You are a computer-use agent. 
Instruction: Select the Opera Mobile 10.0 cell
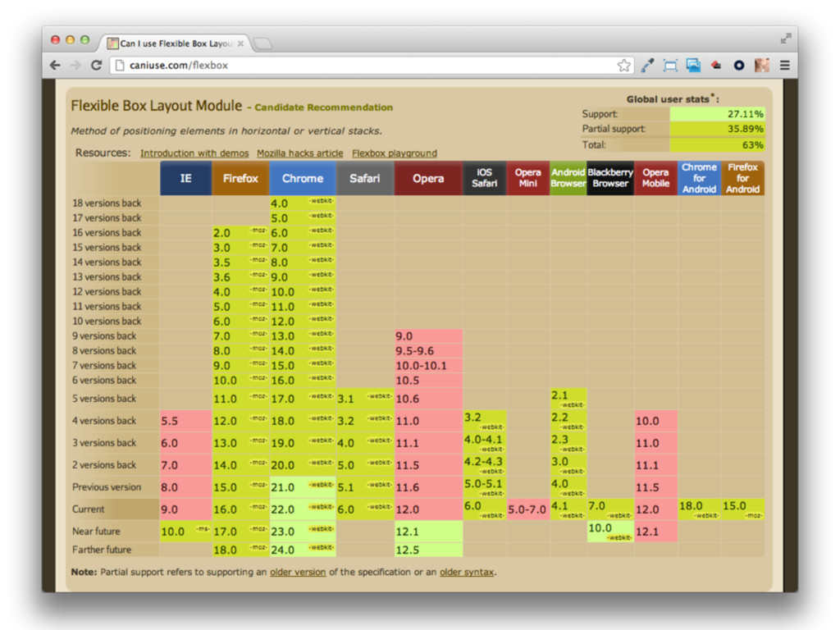click(655, 421)
